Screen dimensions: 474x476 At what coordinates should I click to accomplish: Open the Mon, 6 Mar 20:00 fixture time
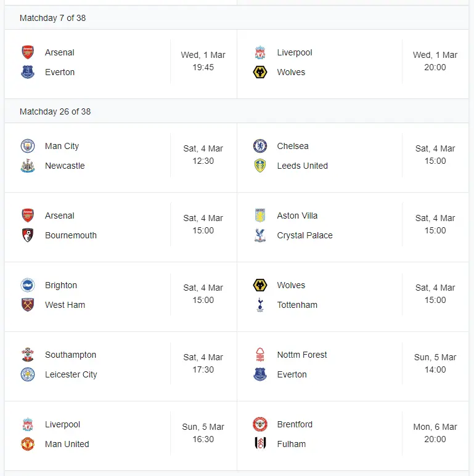(x=435, y=433)
